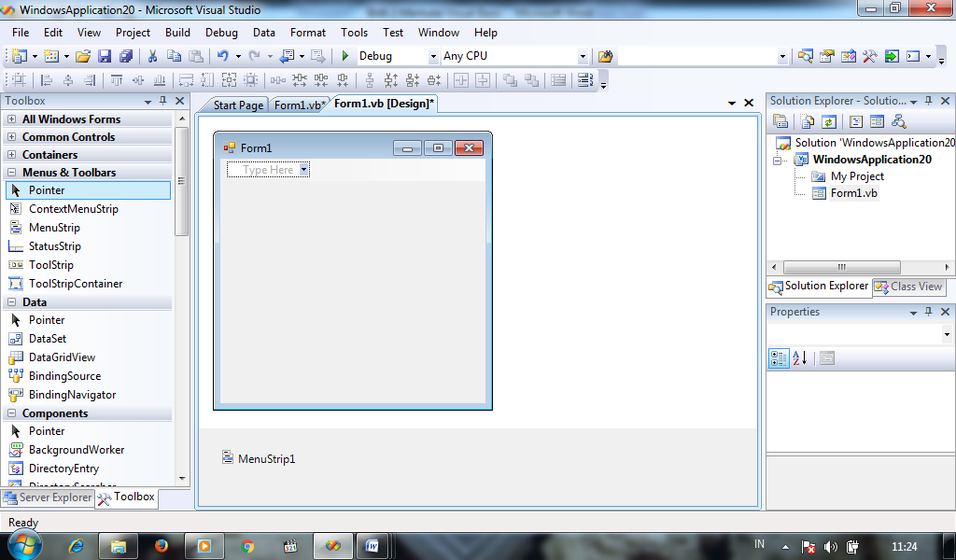Click the Start Debugging play icon
Image resolution: width=956 pixels, height=560 pixels.
click(344, 56)
